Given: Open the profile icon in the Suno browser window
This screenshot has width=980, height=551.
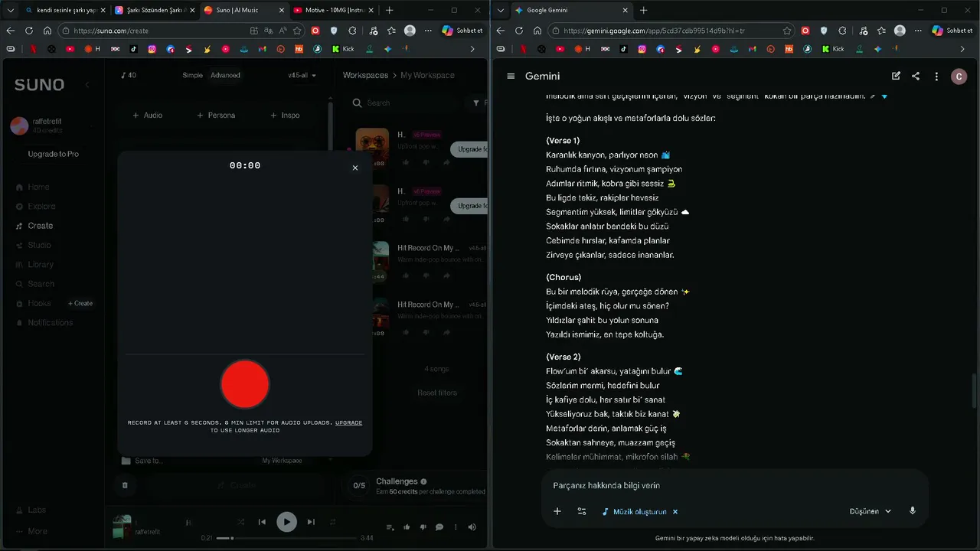Looking at the screenshot, I should pos(410,31).
